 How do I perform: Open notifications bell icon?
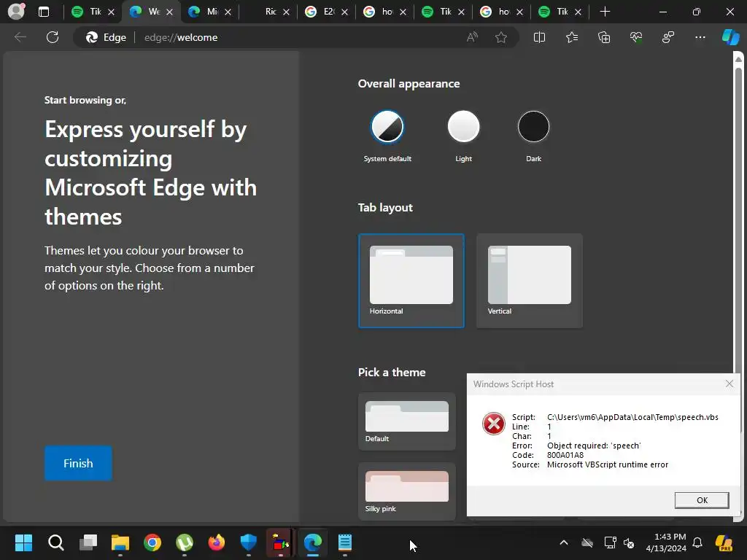coord(697,542)
